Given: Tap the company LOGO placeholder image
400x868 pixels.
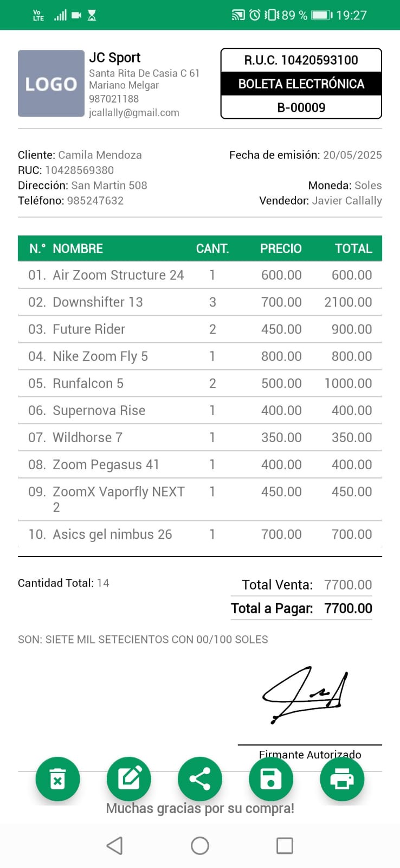Looking at the screenshot, I should (51, 84).
